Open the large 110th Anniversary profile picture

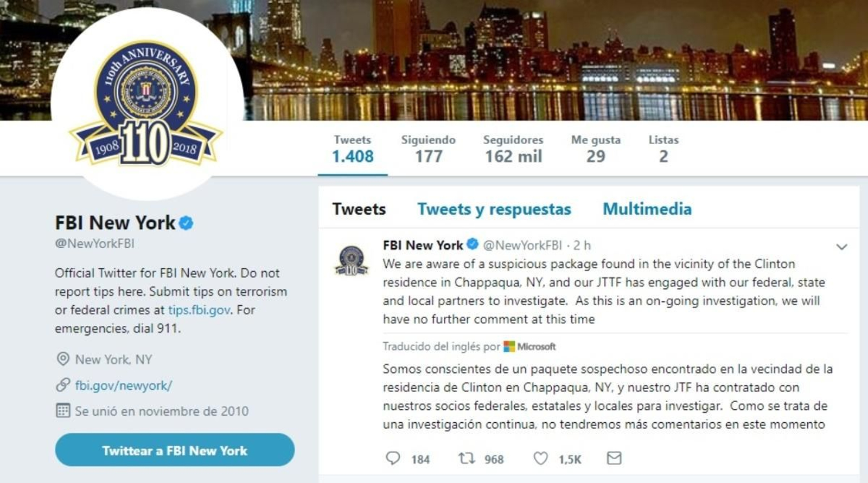[x=146, y=103]
